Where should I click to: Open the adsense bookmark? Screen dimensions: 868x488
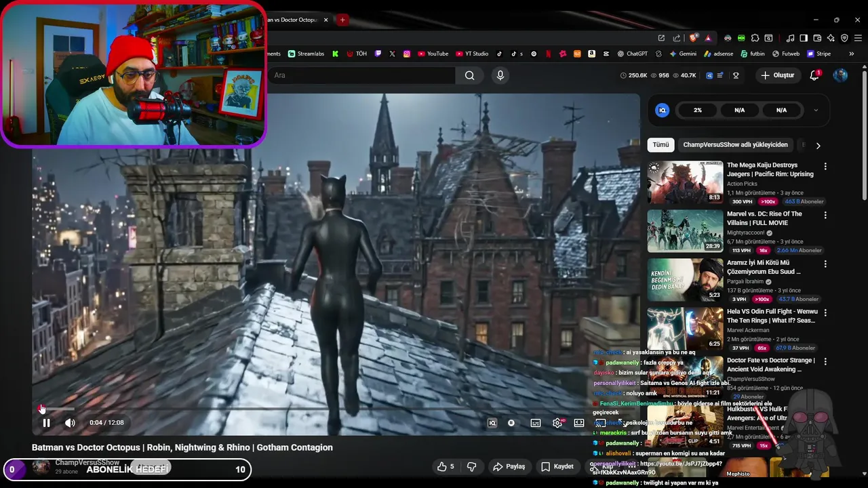718,54
